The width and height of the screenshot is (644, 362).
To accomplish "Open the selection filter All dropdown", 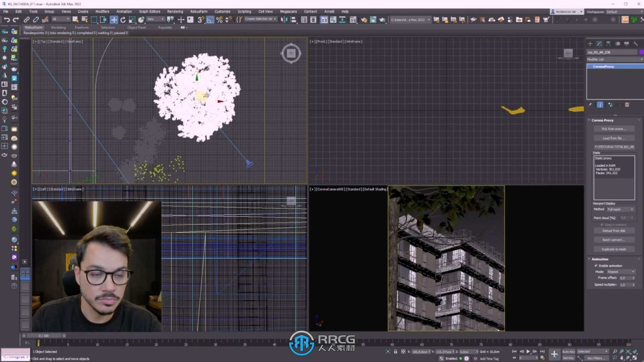I will coord(61,19).
